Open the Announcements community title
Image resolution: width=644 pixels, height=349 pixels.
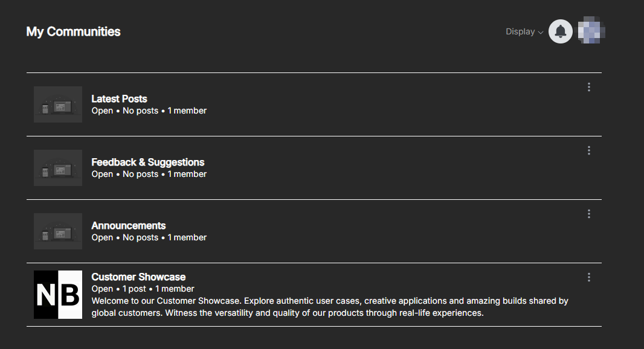[x=128, y=226]
